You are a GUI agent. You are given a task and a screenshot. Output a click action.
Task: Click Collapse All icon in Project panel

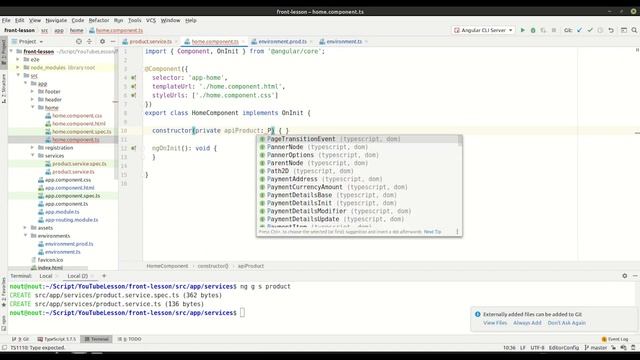89,41
